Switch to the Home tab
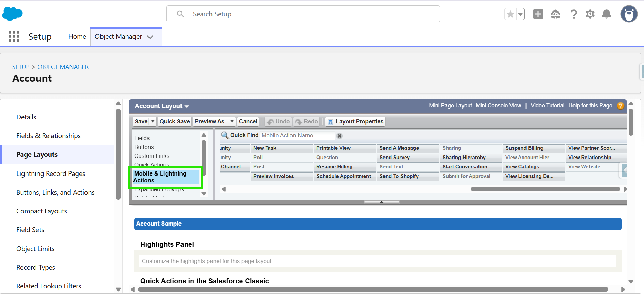644x298 pixels. [77, 36]
